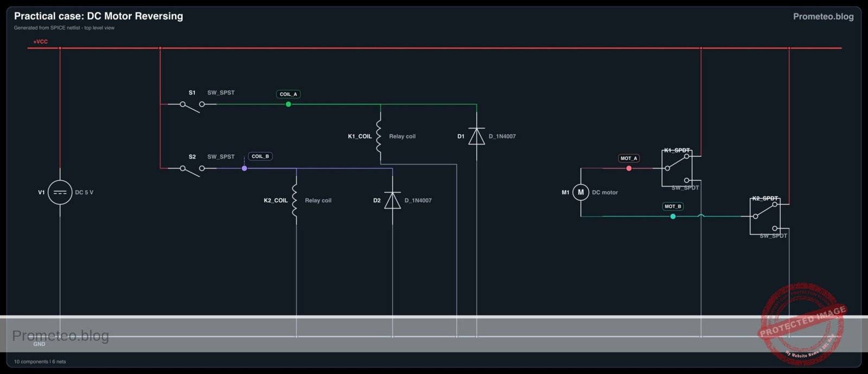Click the K1_COIL relay coil symbol
This screenshot has width=868, height=374.
(x=379, y=136)
